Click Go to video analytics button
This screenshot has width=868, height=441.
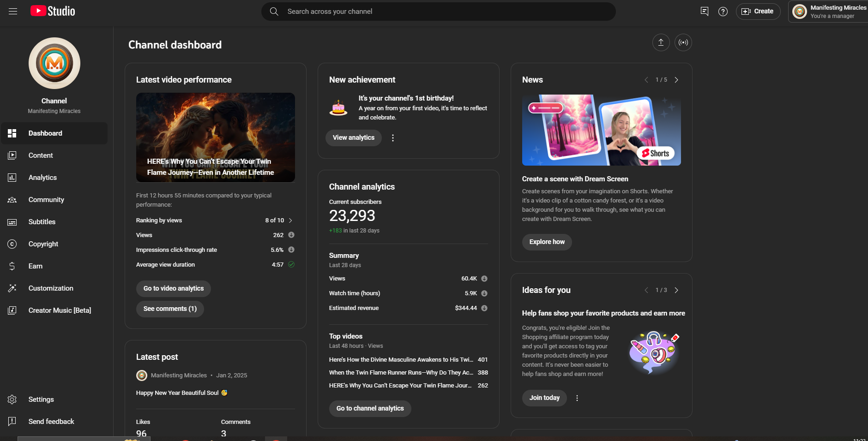coord(174,288)
